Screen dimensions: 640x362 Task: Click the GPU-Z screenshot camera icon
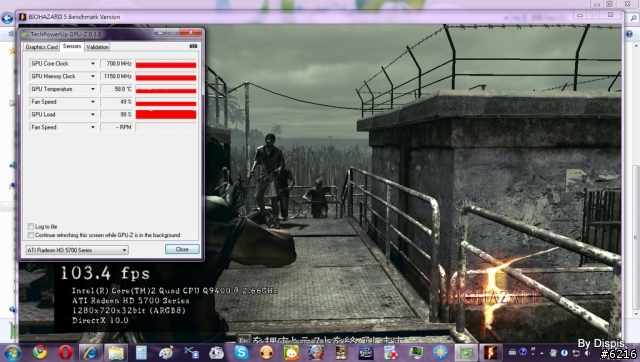coord(193,47)
